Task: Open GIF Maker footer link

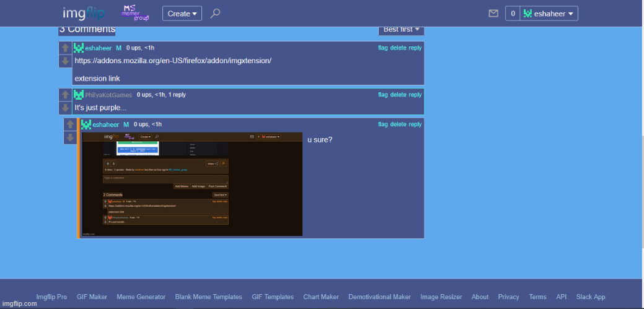Action: tap(92, 297)
